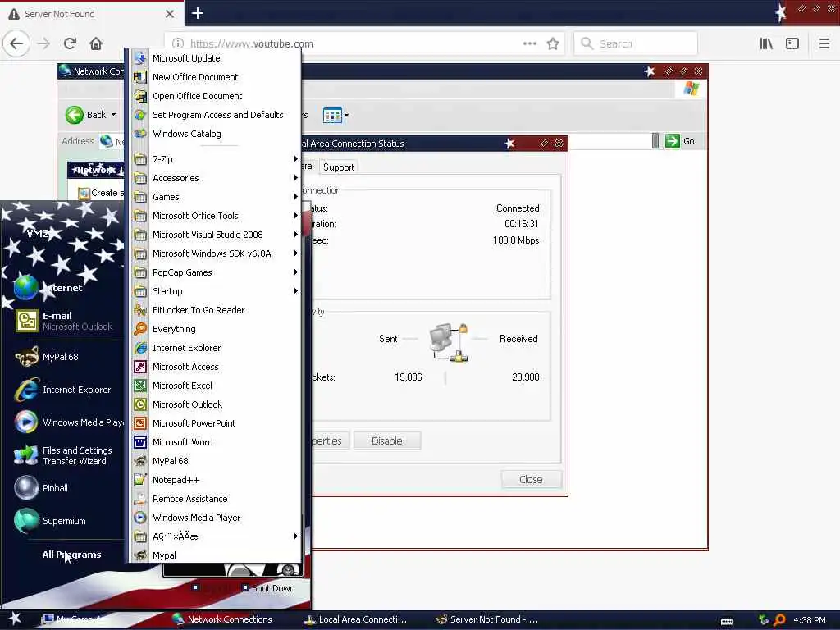Expand 7-Zip submenu
This screenshot has height=630, width=840.
point(216,159)
